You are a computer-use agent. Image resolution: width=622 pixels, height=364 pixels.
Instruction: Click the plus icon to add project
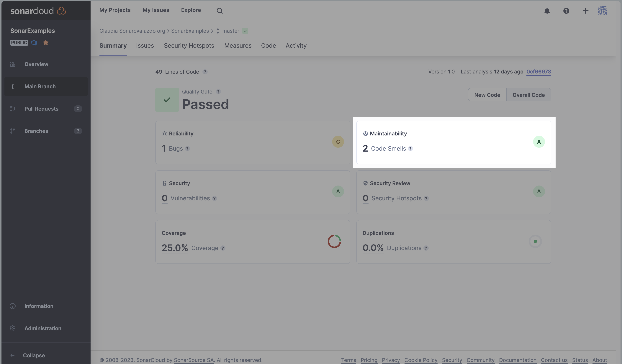[585, 11]
